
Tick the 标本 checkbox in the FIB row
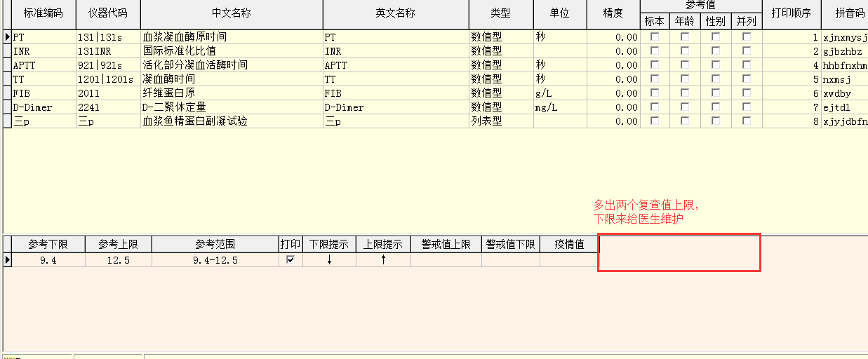coord(655,93)
